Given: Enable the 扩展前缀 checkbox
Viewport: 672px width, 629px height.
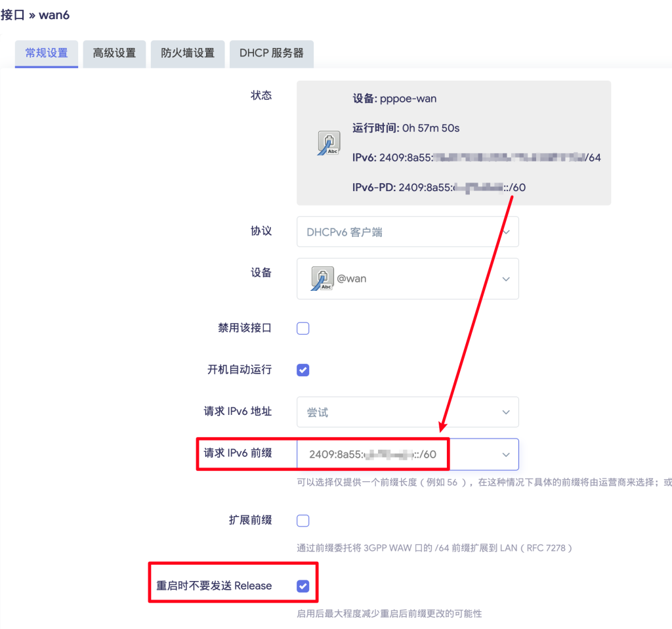Looking at the screenshot, I should (x=303, y=521).
